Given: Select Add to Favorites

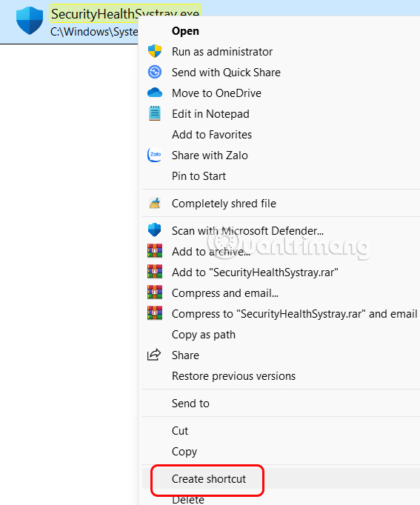Looking at the screenshot, I should coord(212,135).
